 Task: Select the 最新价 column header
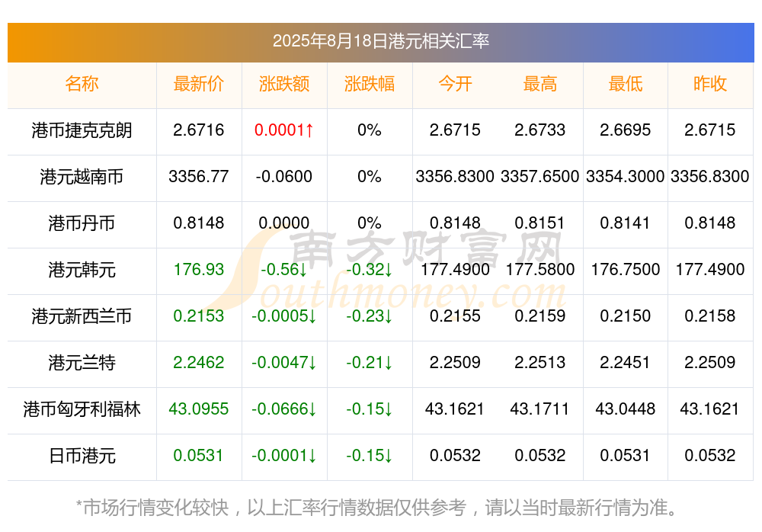199,84
